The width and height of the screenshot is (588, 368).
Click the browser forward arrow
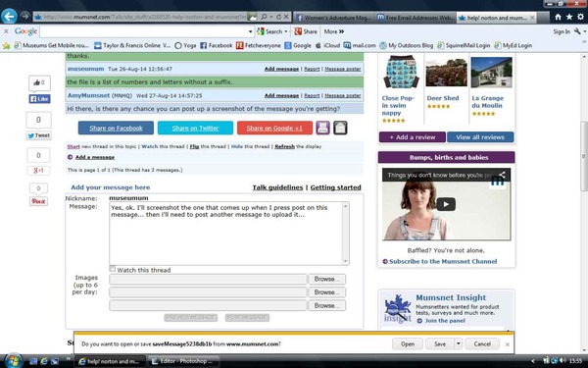click(x=24, y=16)
